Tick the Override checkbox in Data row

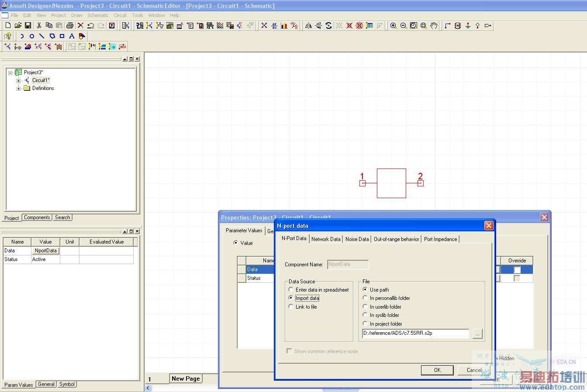click(x=517, y=270)
